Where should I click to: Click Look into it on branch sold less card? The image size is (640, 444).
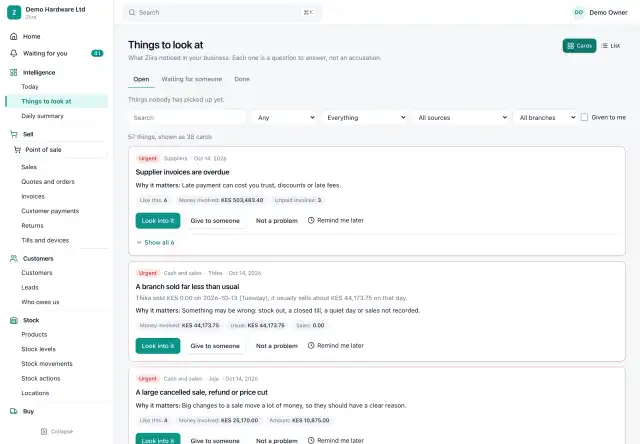(x=158, y=346)
